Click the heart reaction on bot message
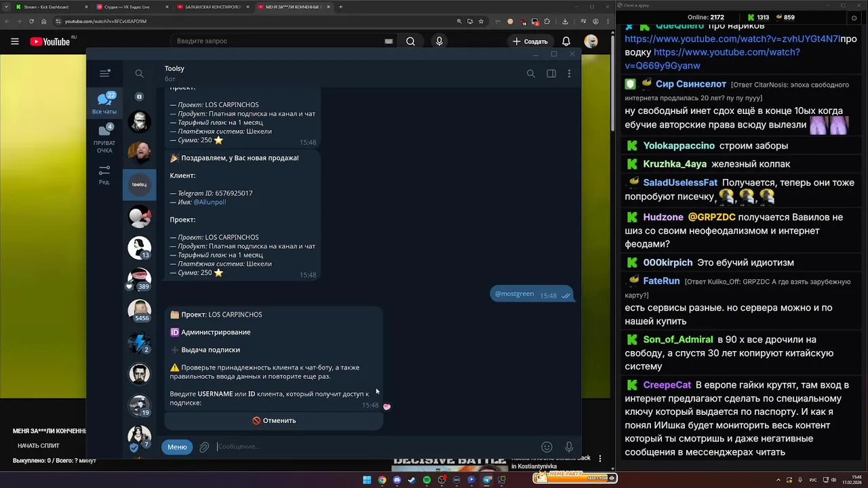Screen dimensions: 868x488 coord(387,407)
